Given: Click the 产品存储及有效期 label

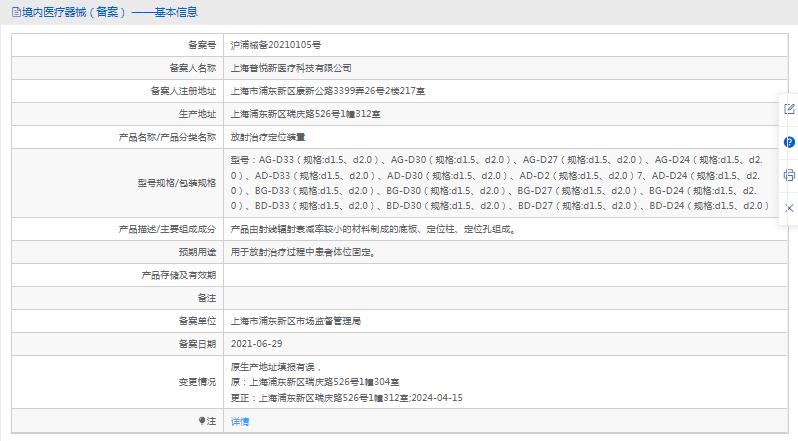Looking at the screenshot, I should pos(179,275).
